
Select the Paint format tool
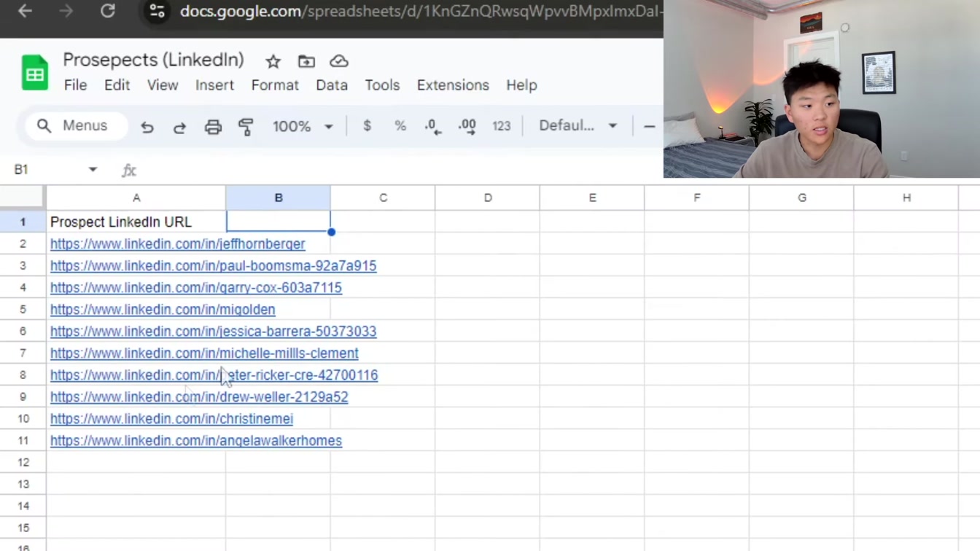coord(246,127)
